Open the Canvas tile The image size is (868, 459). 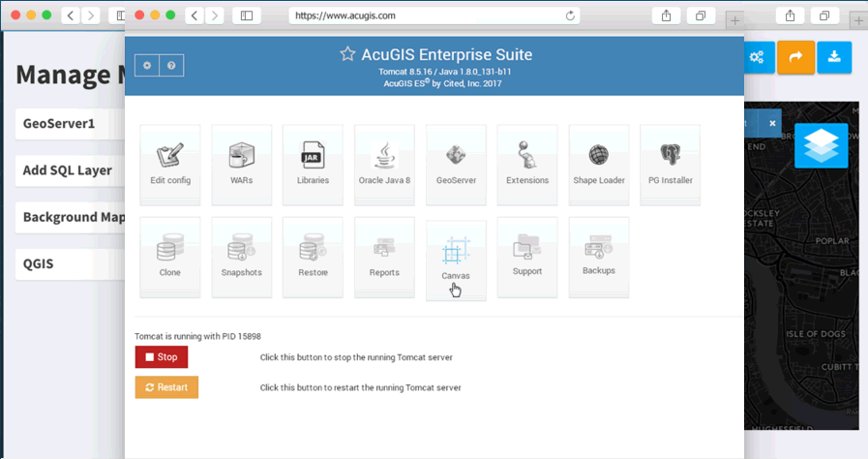click(x=456, y=260)
